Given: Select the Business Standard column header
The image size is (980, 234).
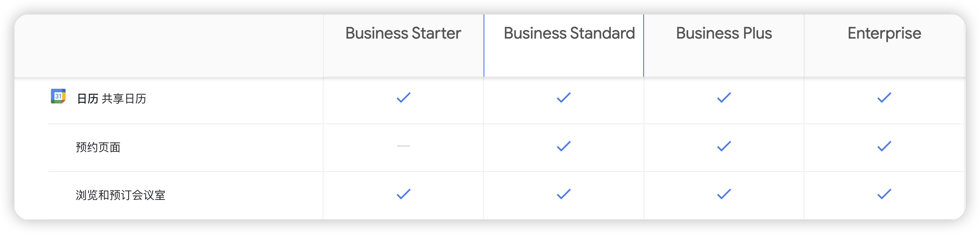Looking at the screenshot, I should [569, 33].
